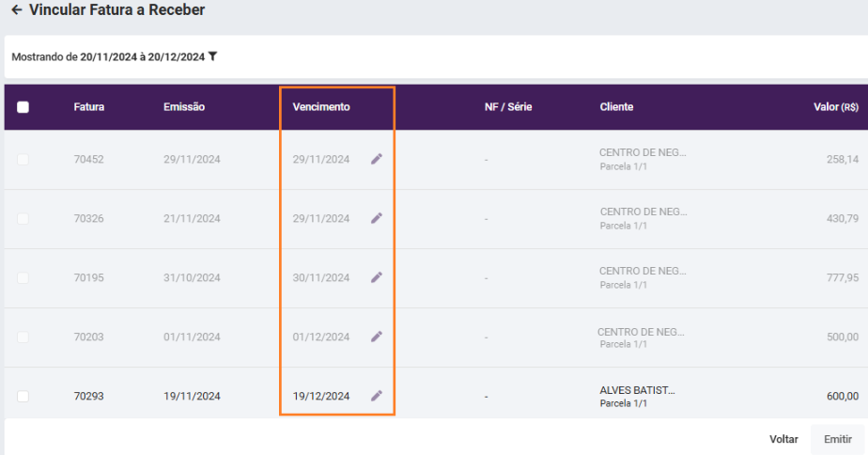Sort table by Emissão column header

tap(184, 107)
